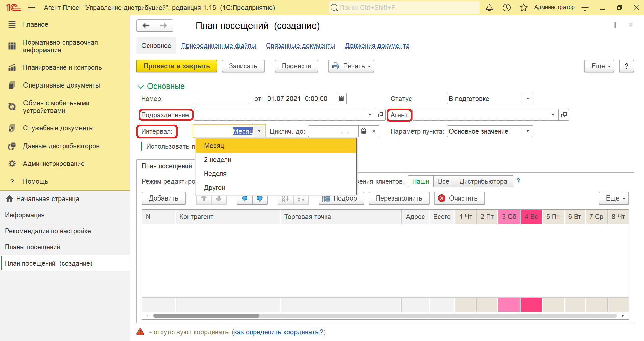Click the coordinates help question mark
Screen dimensions: 644x341
(x=518, y=181)
